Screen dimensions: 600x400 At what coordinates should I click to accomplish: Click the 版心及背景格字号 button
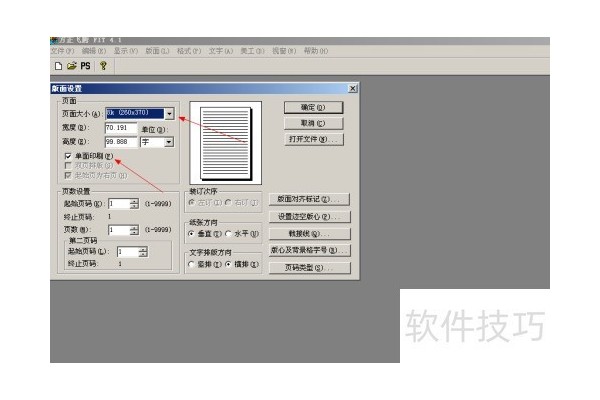coord(309,250)
